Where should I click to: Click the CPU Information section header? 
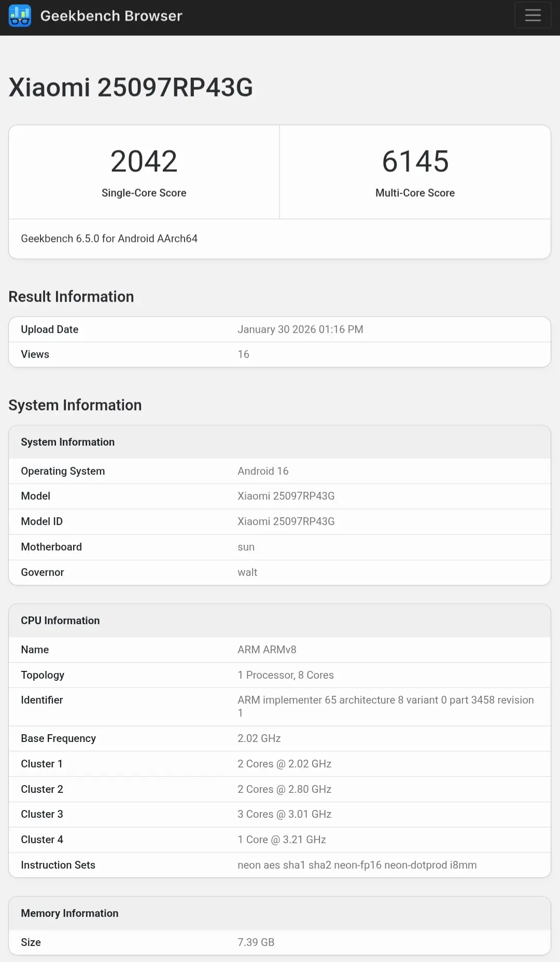(x=60, y=621)
